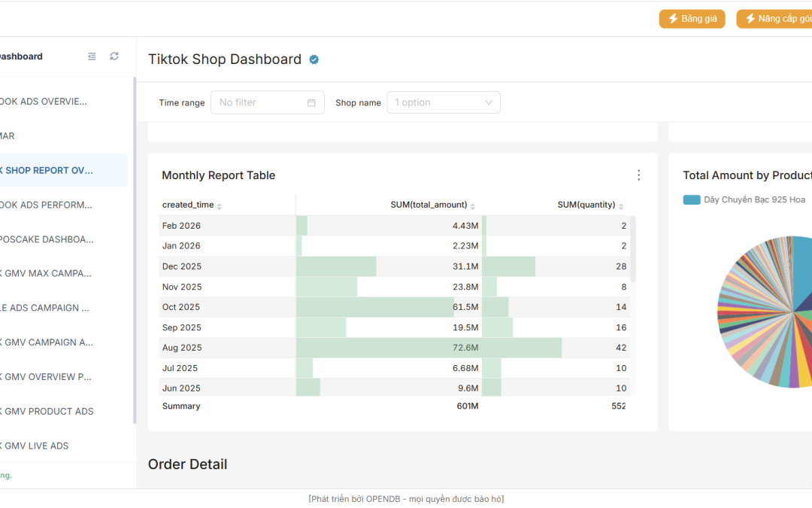Click the Nâng cấp gói button

774,19
